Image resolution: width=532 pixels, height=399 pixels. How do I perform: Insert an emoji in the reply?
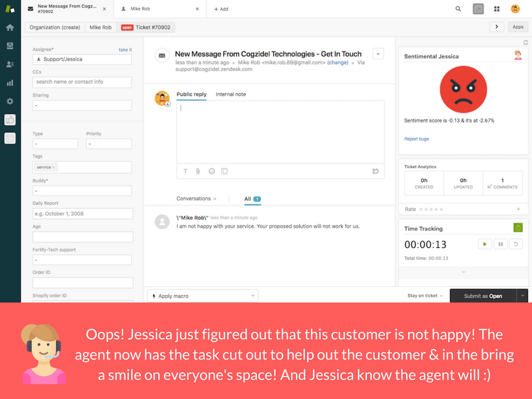tap(211, 171)
